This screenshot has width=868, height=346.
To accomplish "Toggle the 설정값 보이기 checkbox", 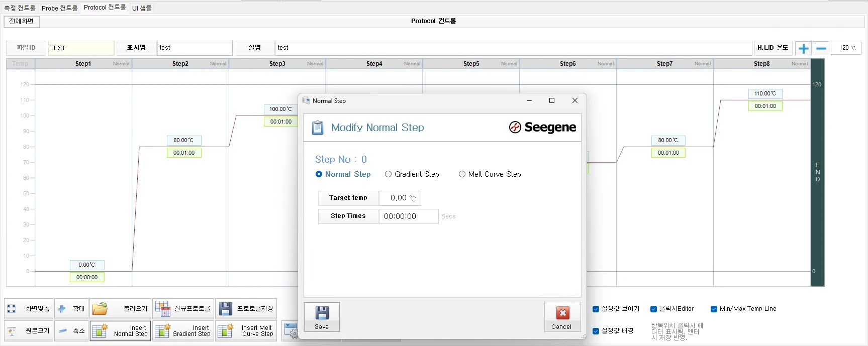I will (x=596, y=309).
